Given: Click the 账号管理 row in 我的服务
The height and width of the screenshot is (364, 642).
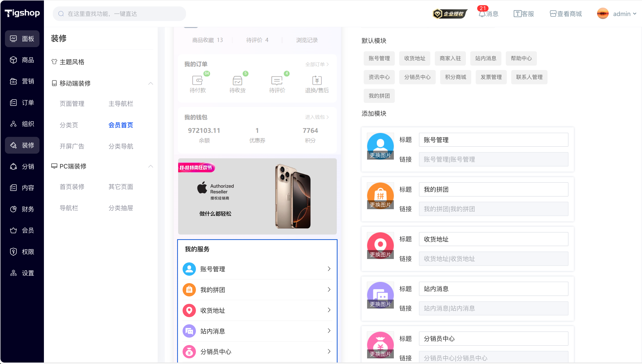Looking at the screenshot, I should coord(257,269).
